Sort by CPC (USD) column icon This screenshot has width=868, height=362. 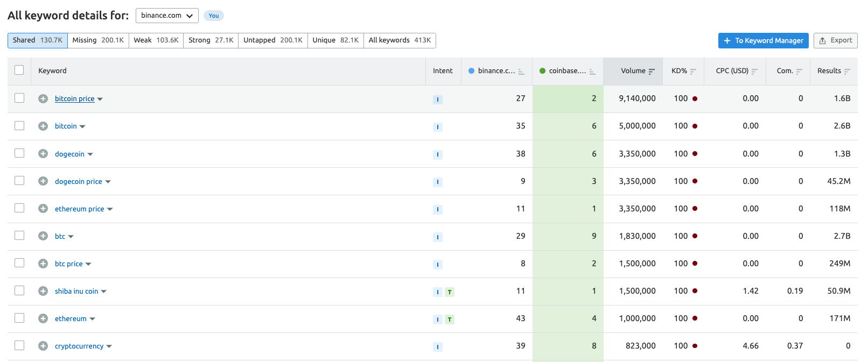[754, 72]
